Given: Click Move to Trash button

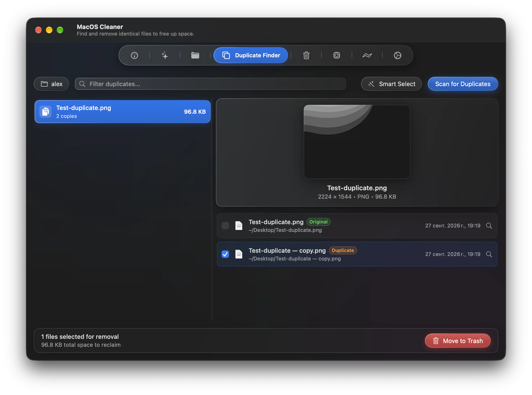Looking at the screenshot, I should tap(458, 341).
